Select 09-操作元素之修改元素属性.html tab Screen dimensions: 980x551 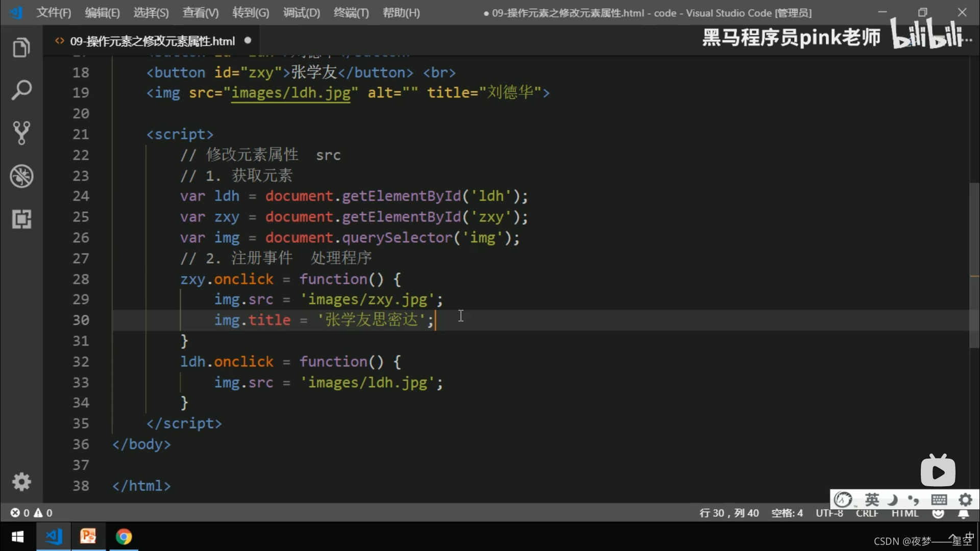pyautogui.click(x=153, y=40)
